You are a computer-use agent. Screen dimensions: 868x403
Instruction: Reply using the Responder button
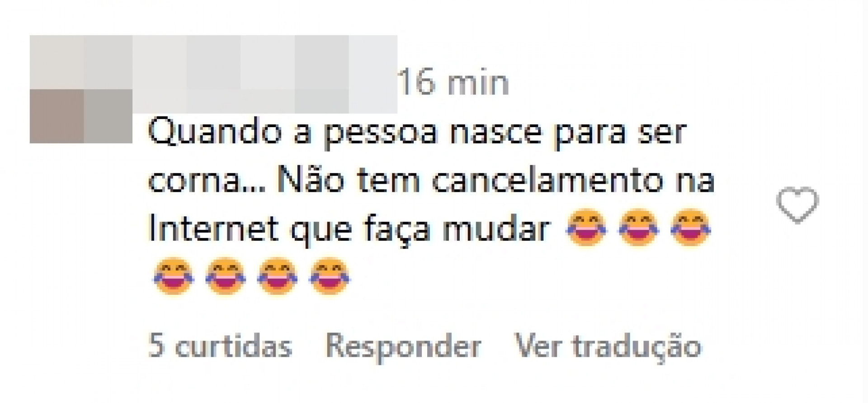click(403, 347)
